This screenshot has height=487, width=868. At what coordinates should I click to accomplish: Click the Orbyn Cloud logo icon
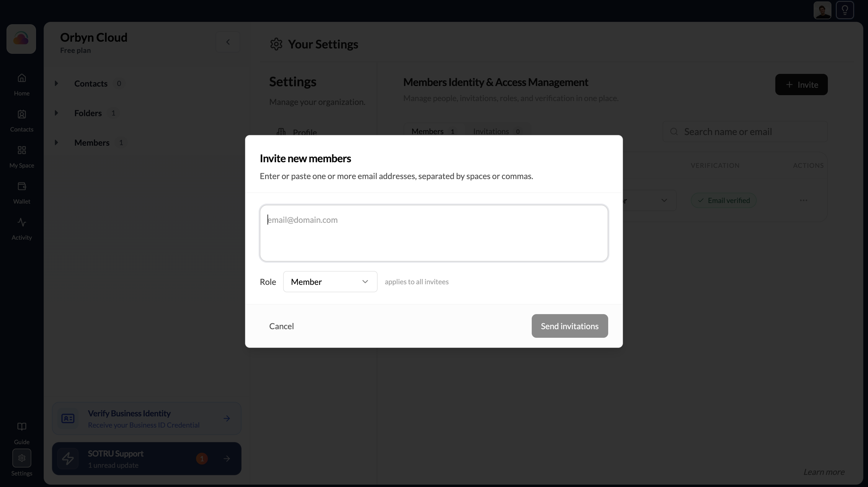21,39
